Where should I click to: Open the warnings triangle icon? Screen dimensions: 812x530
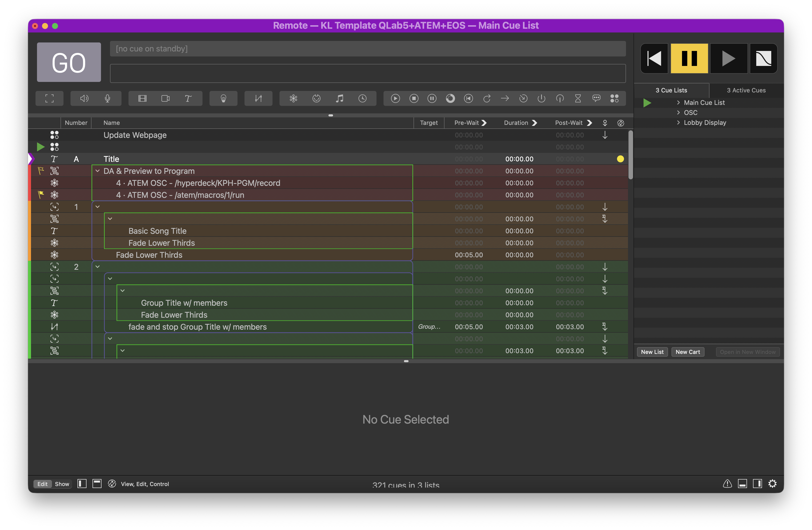coord(727,484)
